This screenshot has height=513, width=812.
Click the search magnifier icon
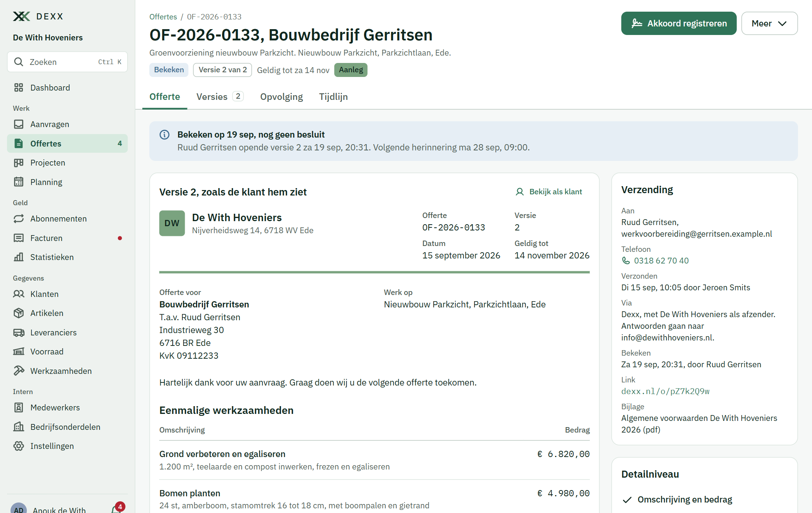point(18,62)
